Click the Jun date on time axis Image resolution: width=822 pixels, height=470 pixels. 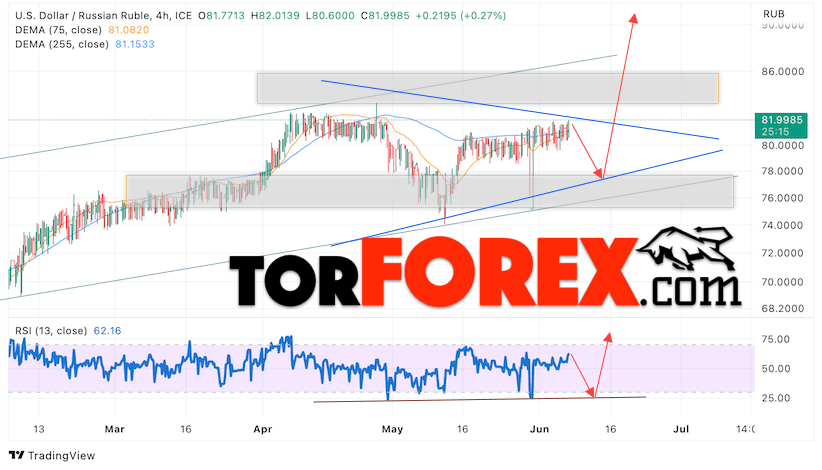click(x=539, y=429)
